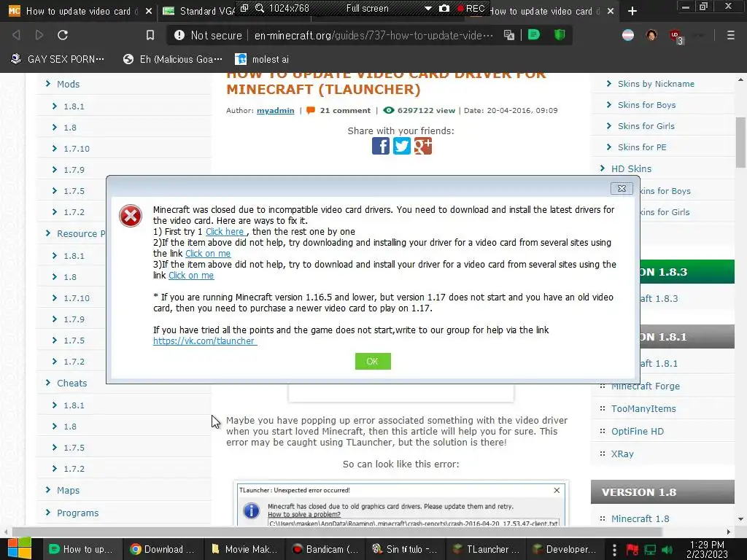This screenshot has height=560, width=747.
Task: Click the browser reload button
Action: (63, 35)
